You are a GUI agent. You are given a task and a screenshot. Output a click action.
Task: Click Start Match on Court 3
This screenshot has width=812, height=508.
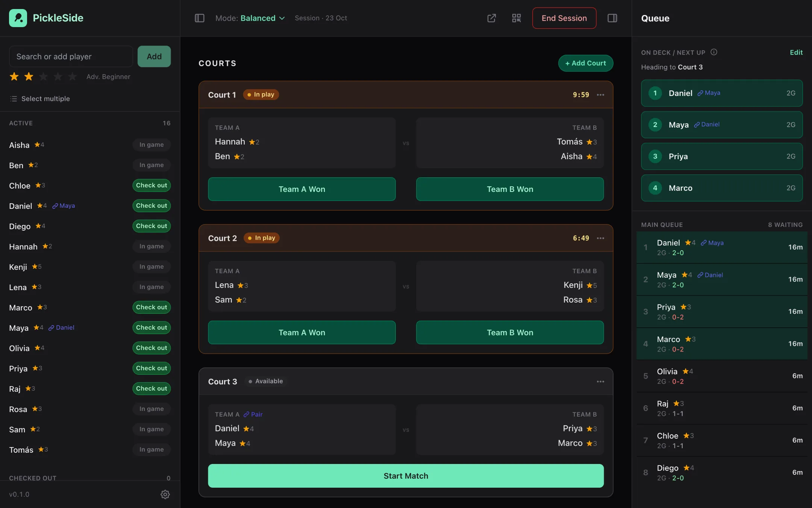coord(406,476)
